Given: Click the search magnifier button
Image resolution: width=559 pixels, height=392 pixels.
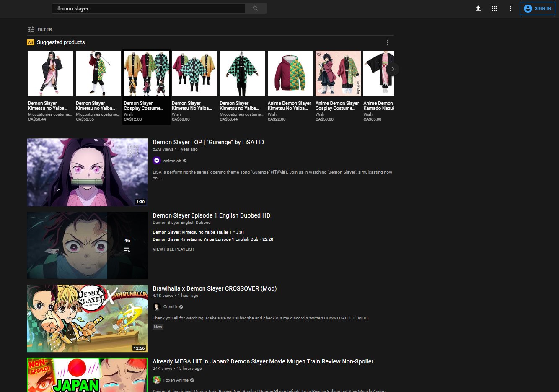Looking at the screenshot, I should [x=256, y=8].
